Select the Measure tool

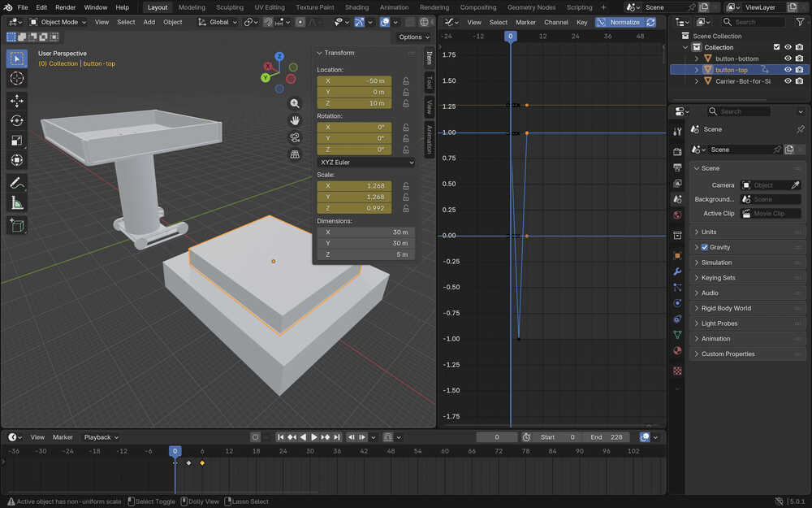coord(16,202)
